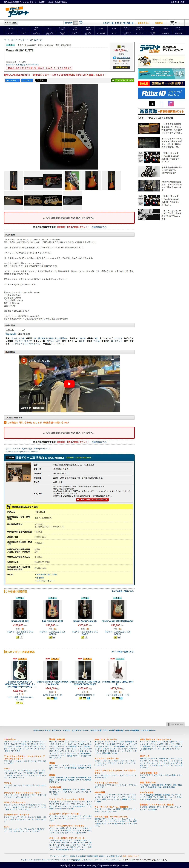The width and height of the screenshot is (189, 868).
Task: Open the category dropdown すべての商品
Action: click(11, 23)
